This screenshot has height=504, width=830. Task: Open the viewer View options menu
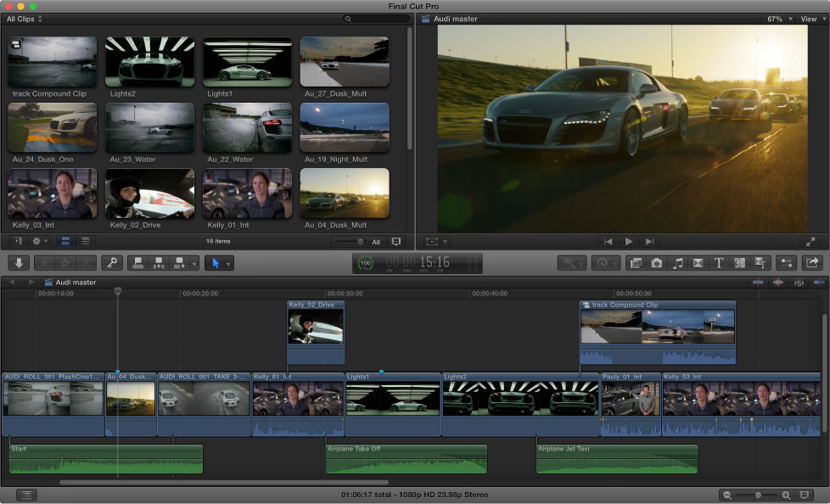tap(812, 19)
